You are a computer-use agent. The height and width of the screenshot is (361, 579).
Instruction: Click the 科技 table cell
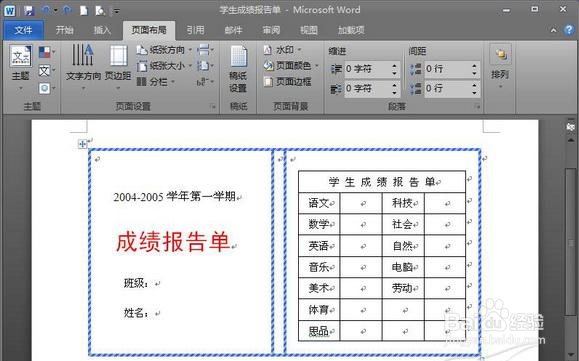[x=403, y=203]
